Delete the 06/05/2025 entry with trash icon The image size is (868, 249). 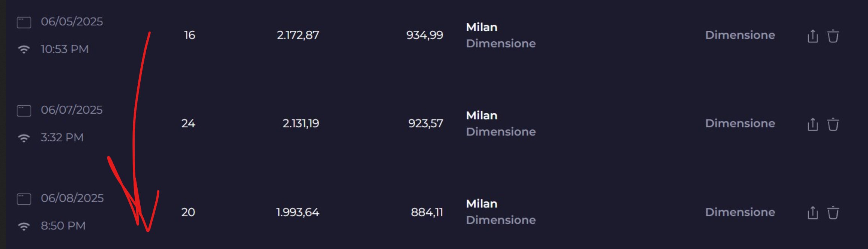[x=833, y=36]
